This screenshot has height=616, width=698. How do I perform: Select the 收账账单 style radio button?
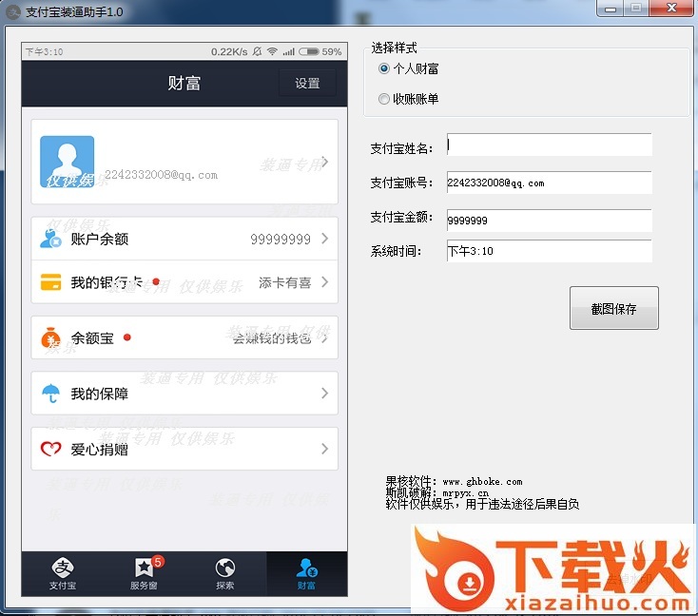[384, 99]
